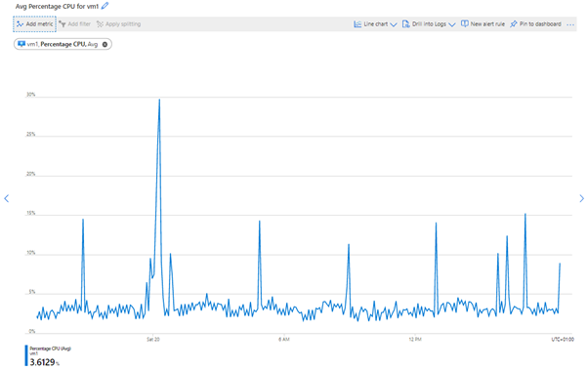
Task: Pin chart to dashboard
Action: click(535, 24)
